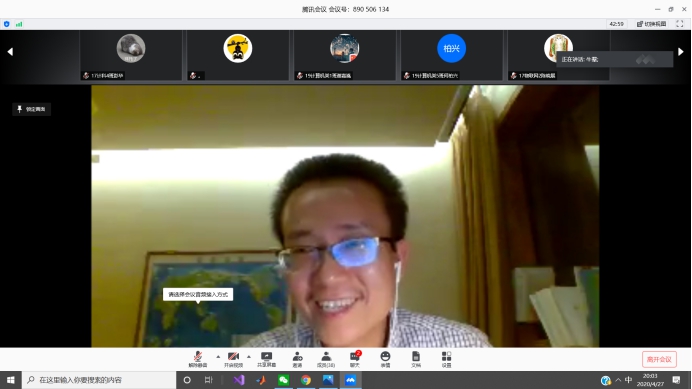
Task: Start screen sharing from the toolbar
Action: pyautogui.click(x=267, y=359)
